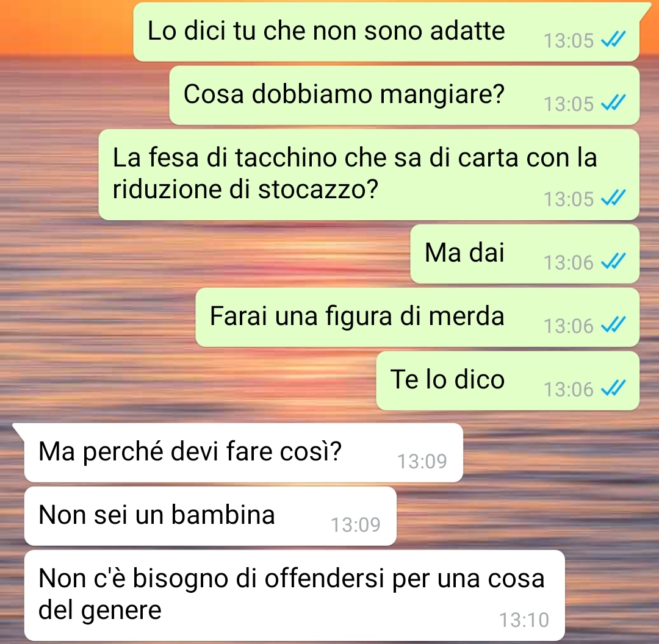Tap the 13:10 timestamp on last received message
Screen dimensions: 659x644
click(x=524, y=620)
